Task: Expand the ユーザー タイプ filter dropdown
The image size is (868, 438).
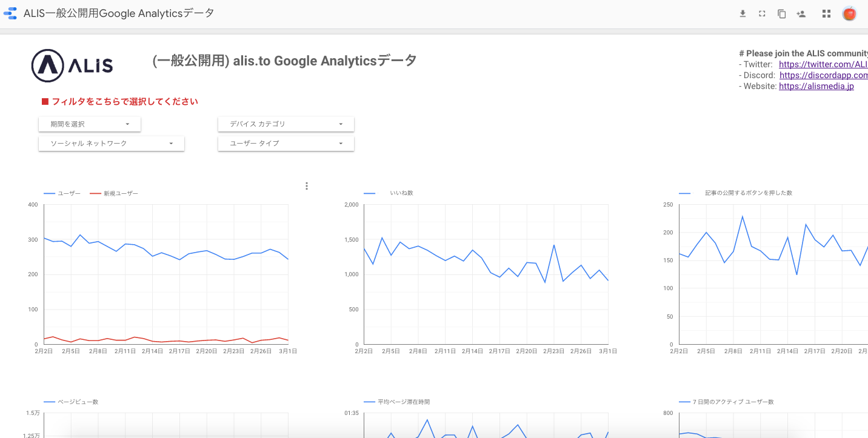Action: [286, 144]
